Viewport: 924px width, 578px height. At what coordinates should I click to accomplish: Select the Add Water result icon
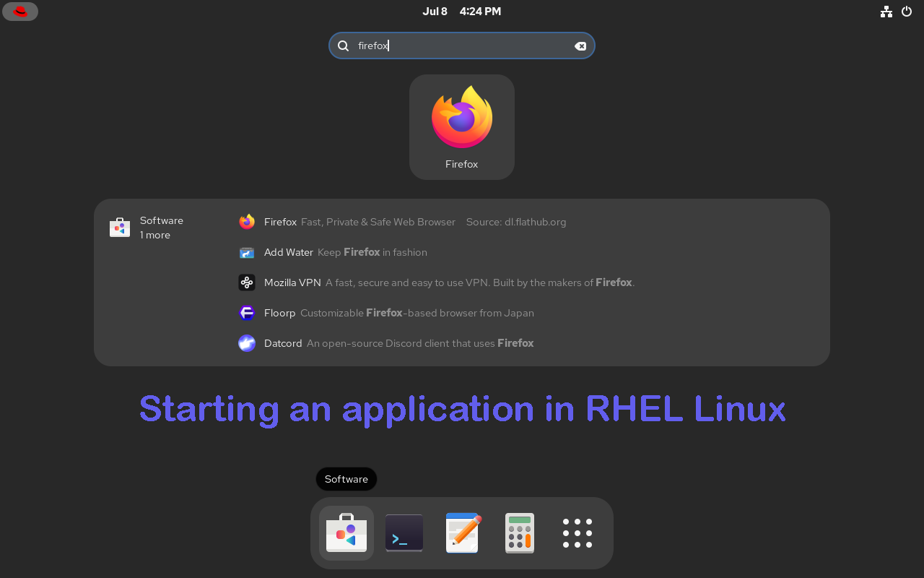pos(247,252)
